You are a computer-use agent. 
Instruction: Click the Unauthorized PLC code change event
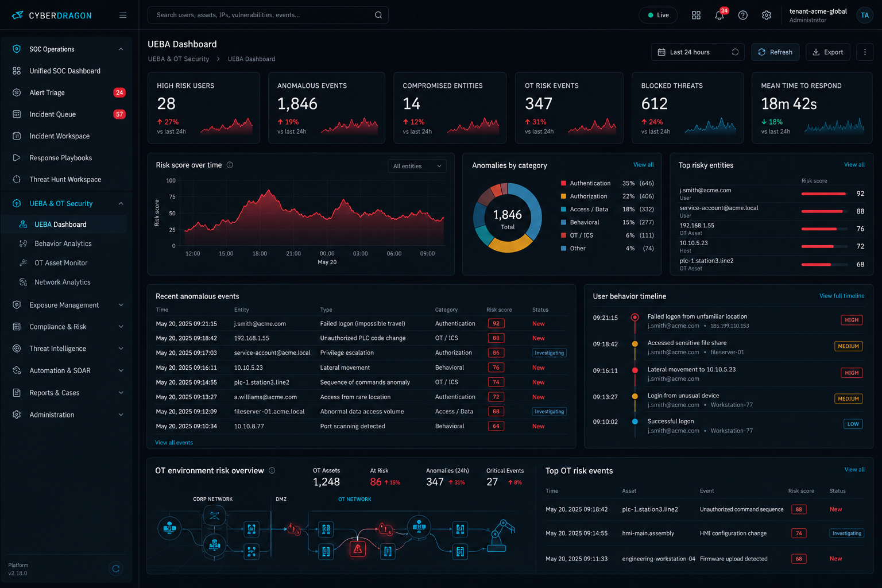point(363,338)
